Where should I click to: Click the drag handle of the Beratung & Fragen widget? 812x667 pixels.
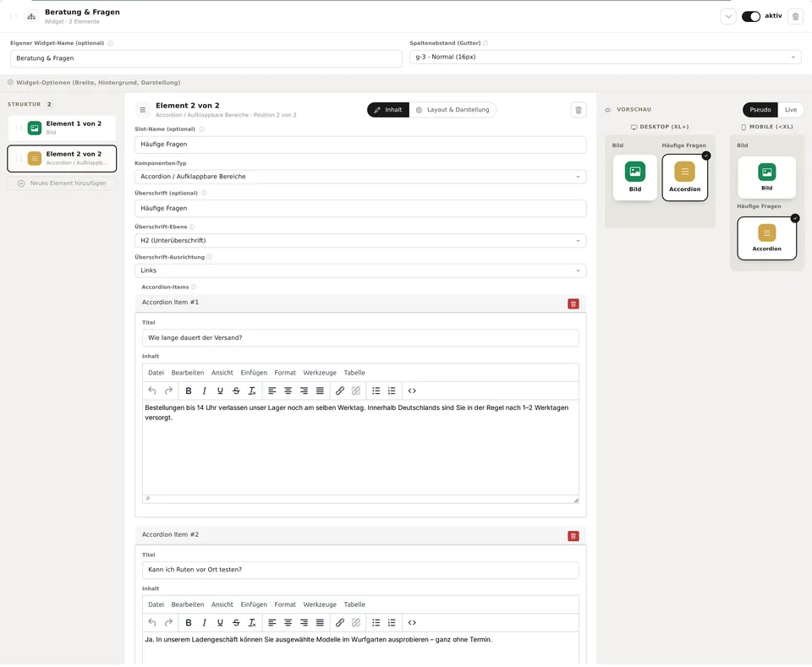tap(14, 17)
